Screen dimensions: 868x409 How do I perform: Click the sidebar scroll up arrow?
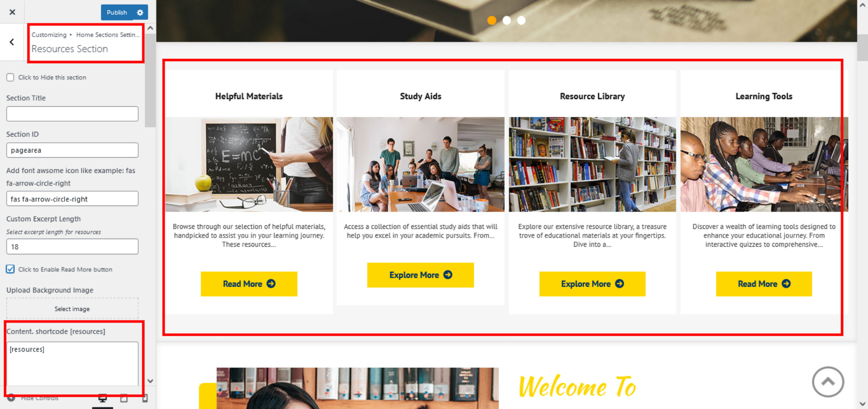click(x=150, y=28)
